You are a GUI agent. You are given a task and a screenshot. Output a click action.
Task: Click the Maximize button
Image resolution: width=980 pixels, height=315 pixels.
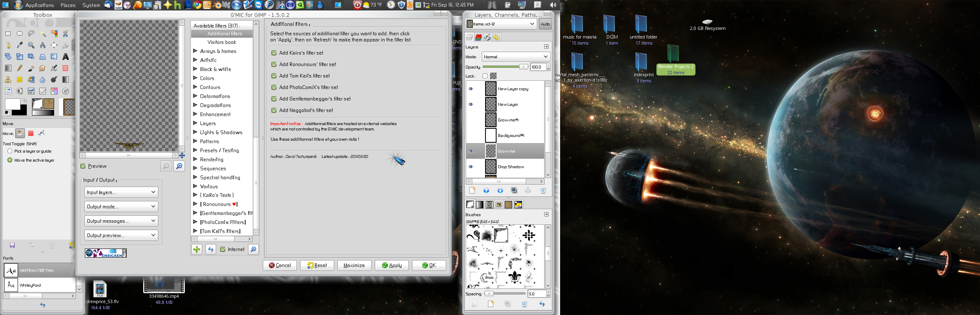(354, 265)
